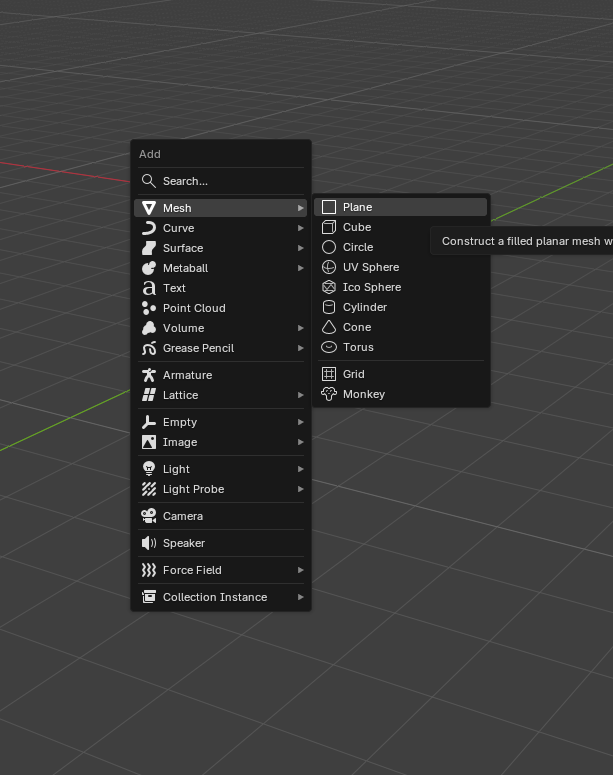Choose the Camera menu entry
The image size is (613, 775).
tap(221, 516)
